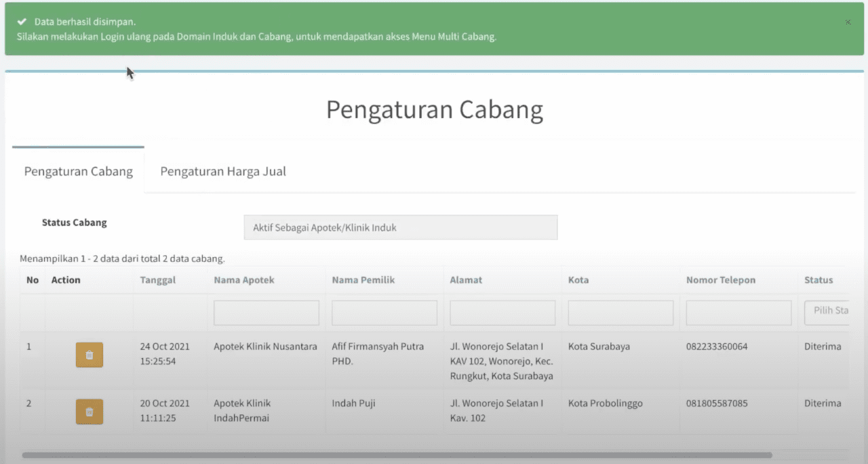Image resolution: width=868 pixels, height=464 pixels.
Task: Select cell text 'Indah Puji'
Action: tap(353, 404)
